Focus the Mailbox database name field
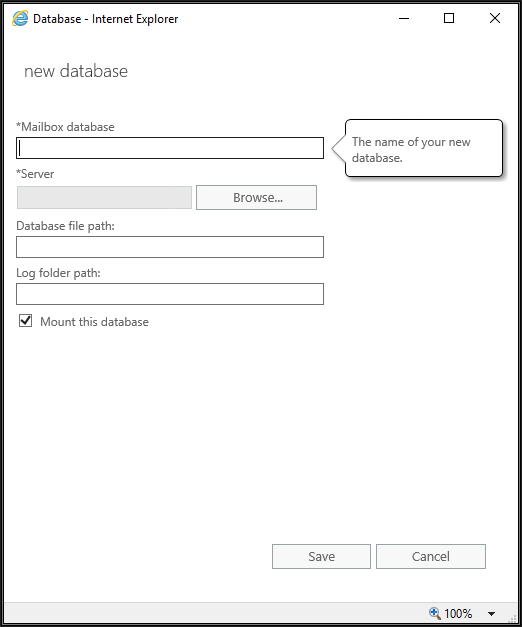This screenshot has height=627, width=522. pos(170,148)
